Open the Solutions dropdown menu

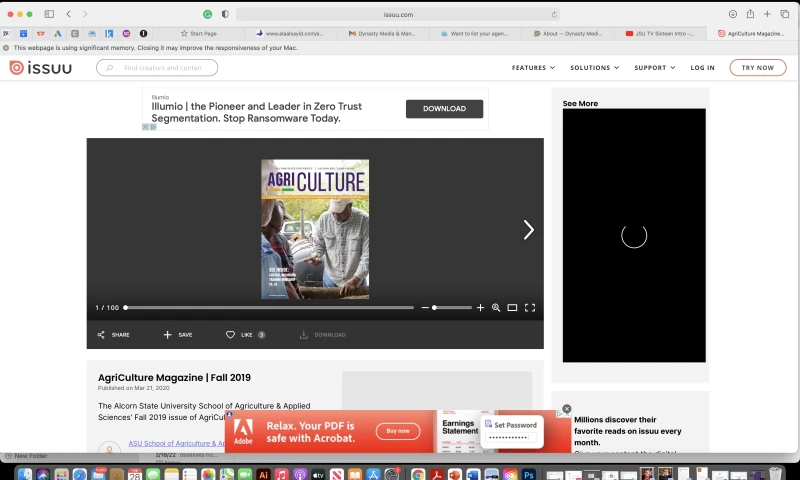[594, 68]
